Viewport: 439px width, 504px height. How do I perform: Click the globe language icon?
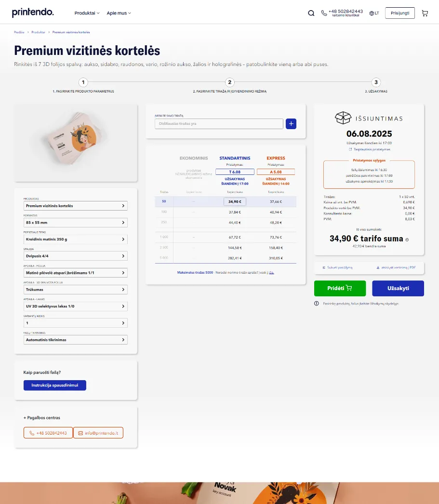[372, 13]
